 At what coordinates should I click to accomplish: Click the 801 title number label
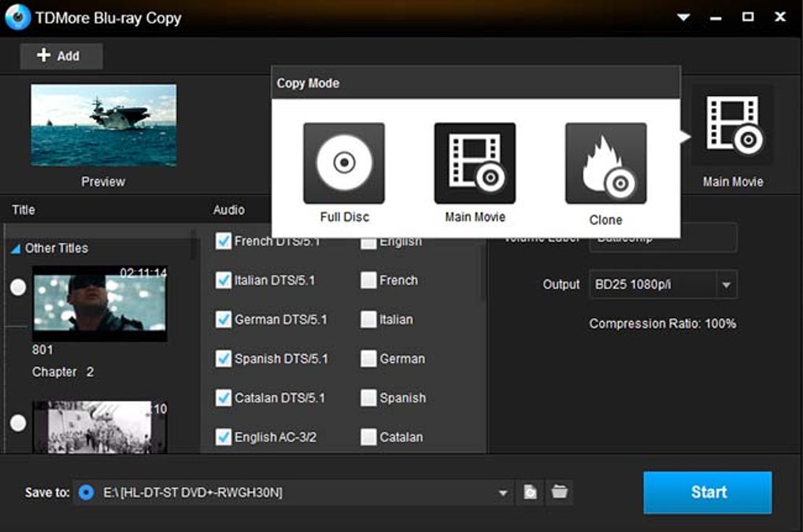43,349
